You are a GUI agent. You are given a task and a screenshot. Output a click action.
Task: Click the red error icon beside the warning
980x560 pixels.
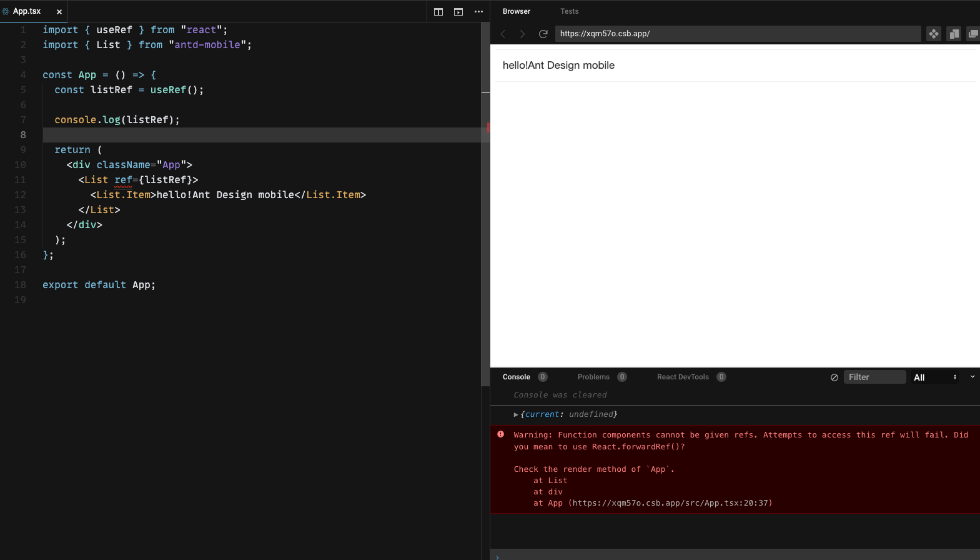501,434
